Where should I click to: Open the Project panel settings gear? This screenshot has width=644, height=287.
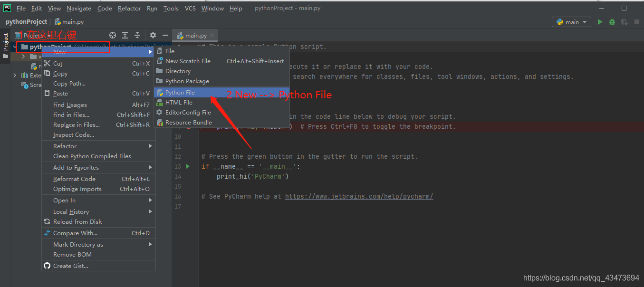153,35
